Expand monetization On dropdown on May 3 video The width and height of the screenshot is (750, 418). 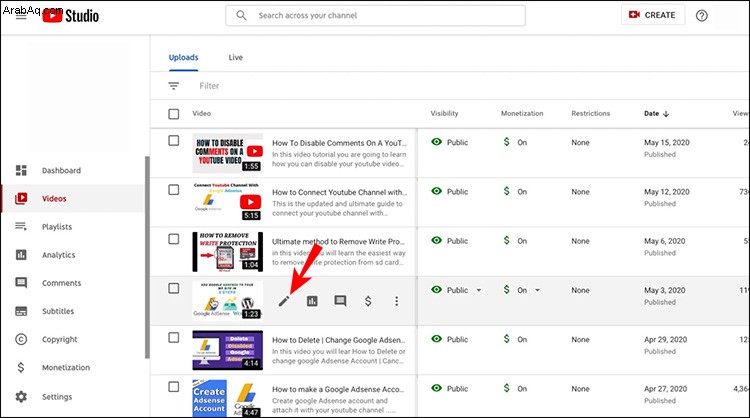click(538, 290)
